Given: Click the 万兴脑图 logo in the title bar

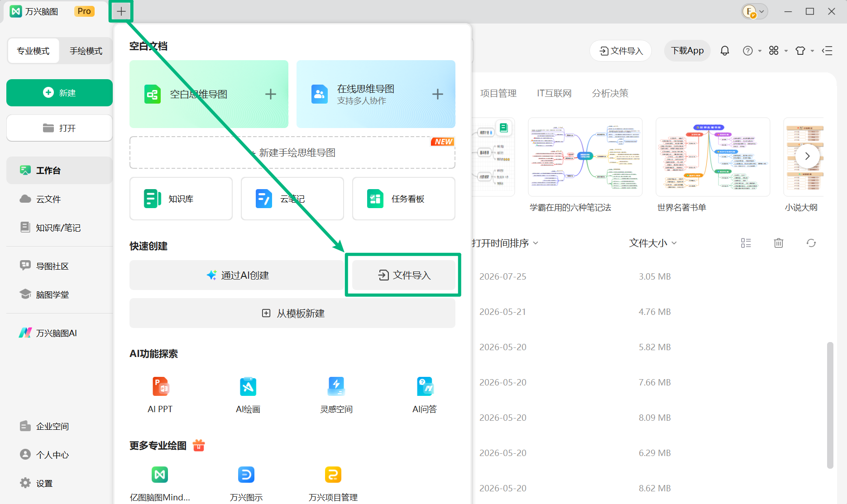Looking at the screenshot, I should tap(16, 11).
